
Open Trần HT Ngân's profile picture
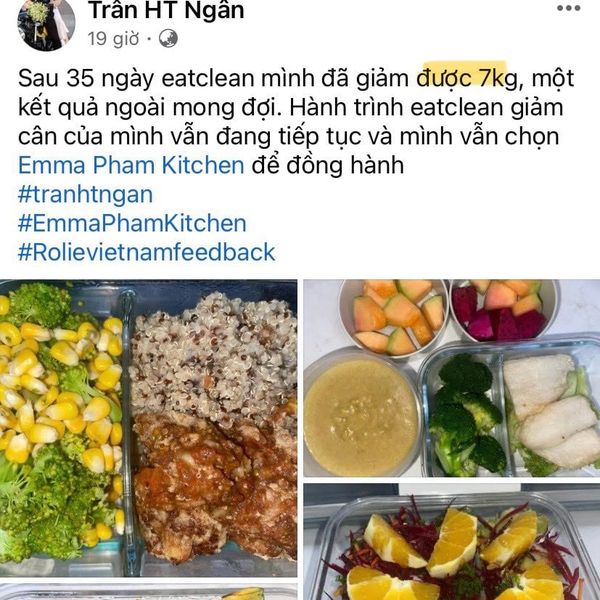[46, 24]
